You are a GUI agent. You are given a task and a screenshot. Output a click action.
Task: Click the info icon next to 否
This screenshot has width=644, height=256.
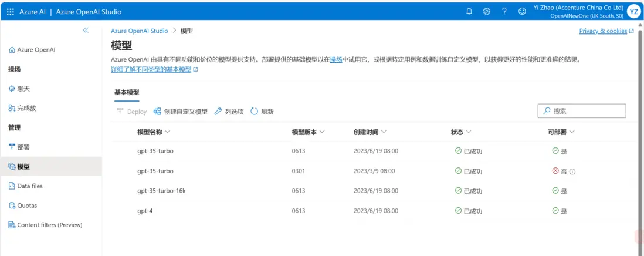point(572,171)
